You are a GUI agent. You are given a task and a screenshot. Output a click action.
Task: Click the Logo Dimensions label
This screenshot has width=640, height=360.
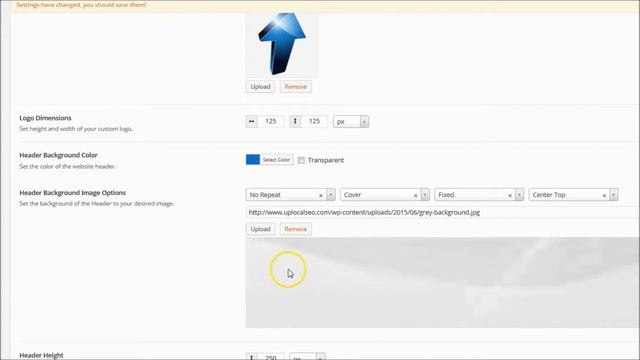[x=45, y=118]
